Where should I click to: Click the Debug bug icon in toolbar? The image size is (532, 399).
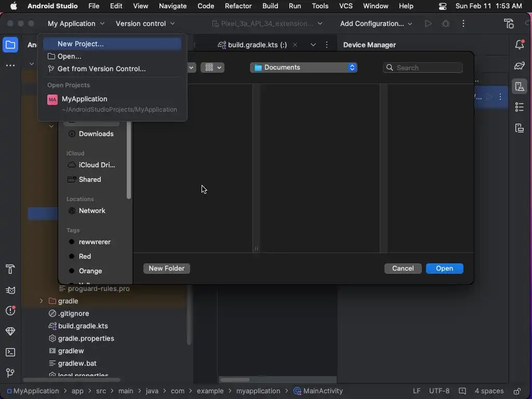pyautogui.click(x=446, y=23)
